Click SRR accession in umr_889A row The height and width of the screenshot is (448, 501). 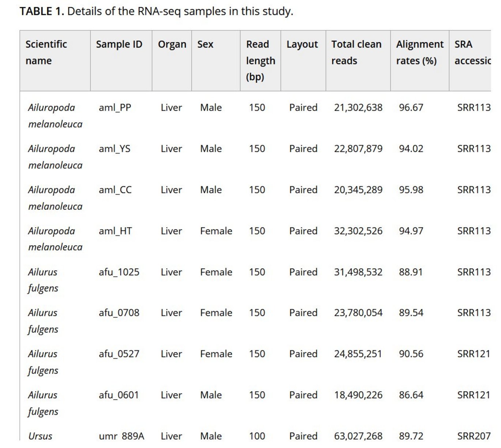[x=474, y=436]
